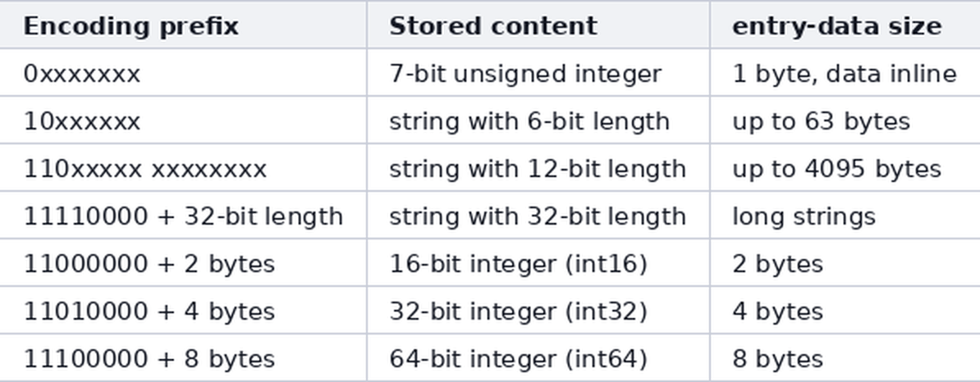Click the Encoding prefix column header
The height and width of the screenshot is (382, 980).
(183, 25)
